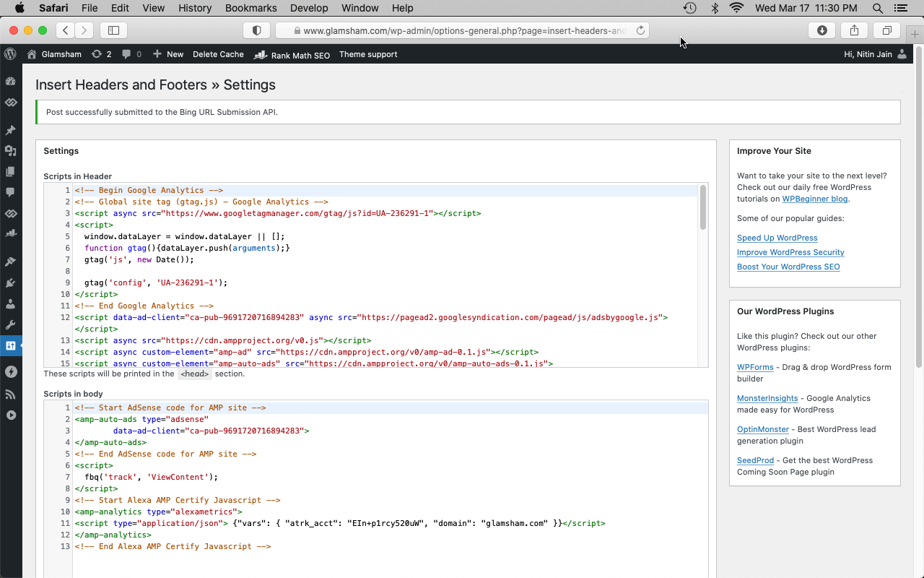Viewport: 924px width, 578px height.
Task: Visit the SeedProd plugin link
Action: tap(755, 460)
